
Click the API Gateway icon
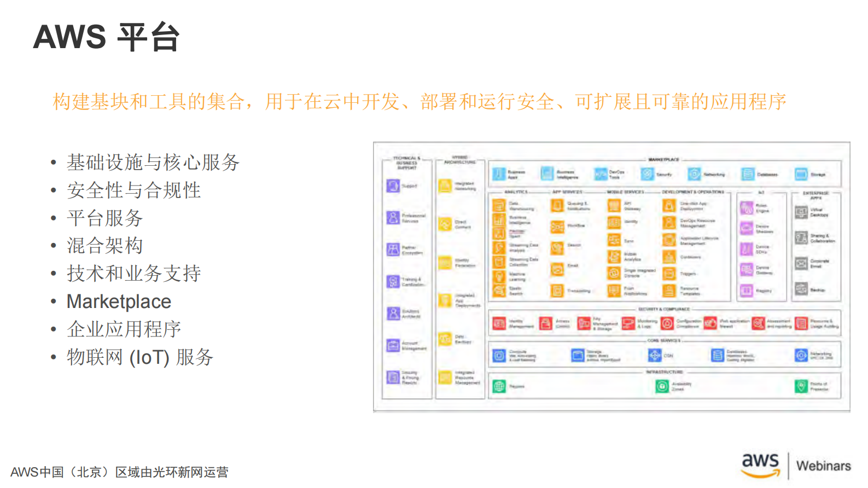[x=614, y=206]
